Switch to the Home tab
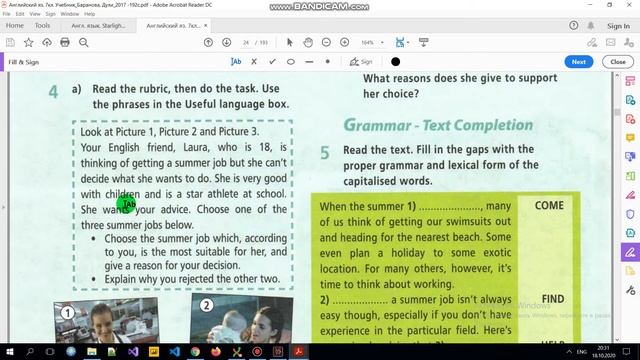 (15, 25)
